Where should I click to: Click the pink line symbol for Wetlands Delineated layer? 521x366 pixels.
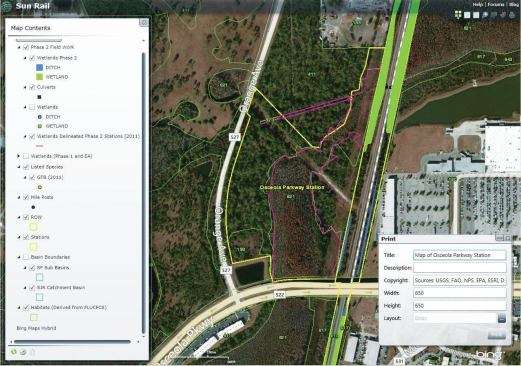tap(39, 146)
